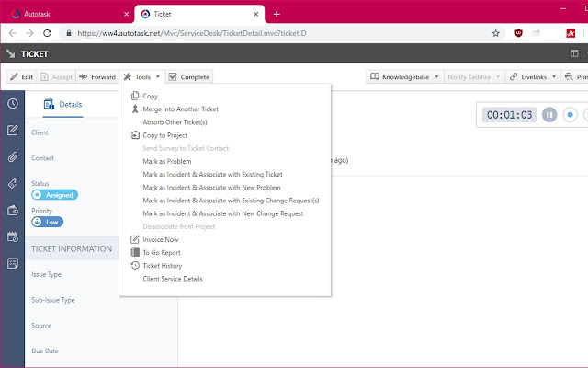588x368 pixels.
Task: Close the Autotask browser tab
Action: coord(127,15)
